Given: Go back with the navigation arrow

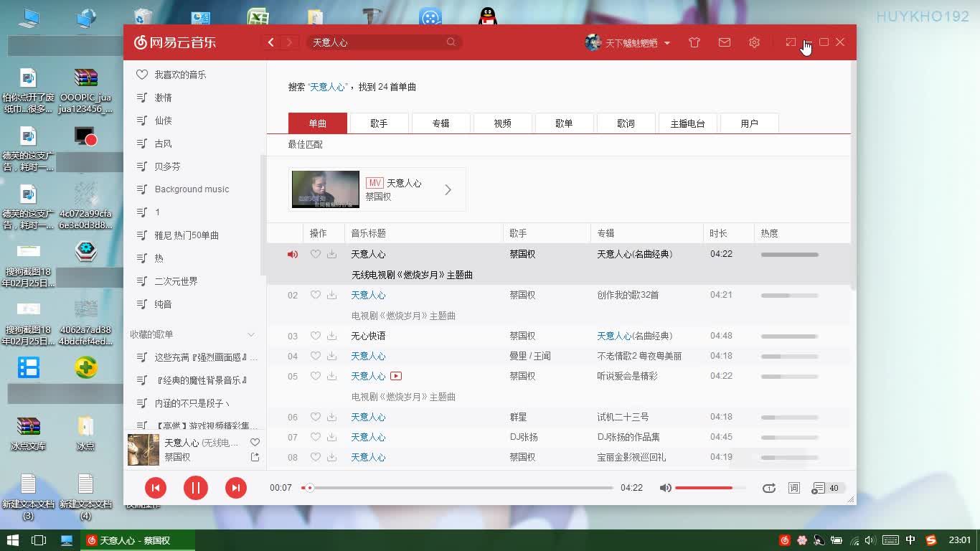Looking at the screenshot, I should (271, 42).
